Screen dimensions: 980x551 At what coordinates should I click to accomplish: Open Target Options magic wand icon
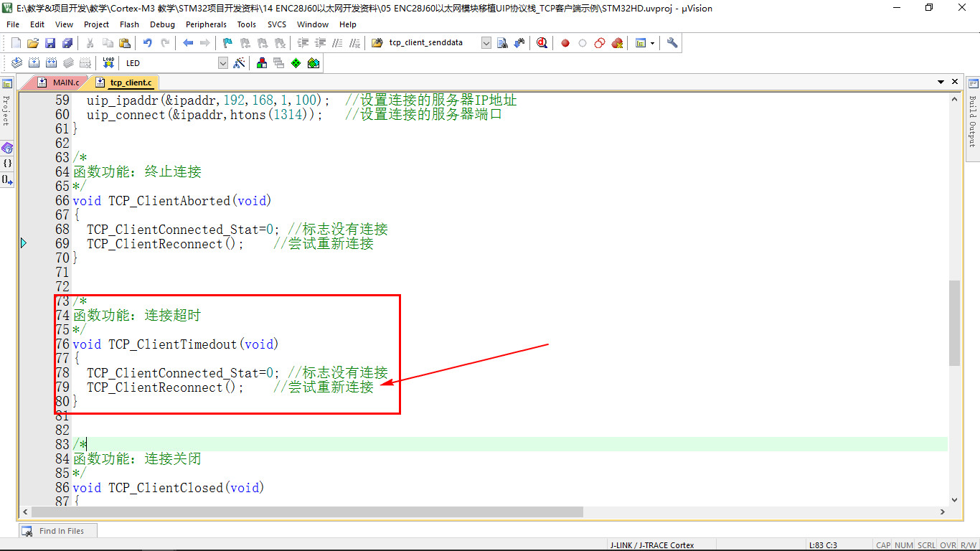click(x=240, y=63)
